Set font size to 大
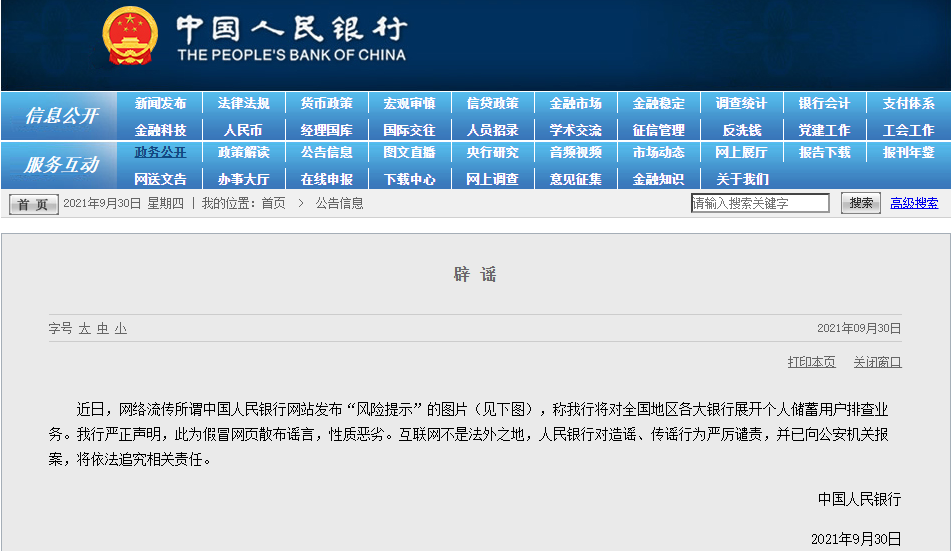The height and width of the screenshot is (551, 952). click(x=84, y=328)
